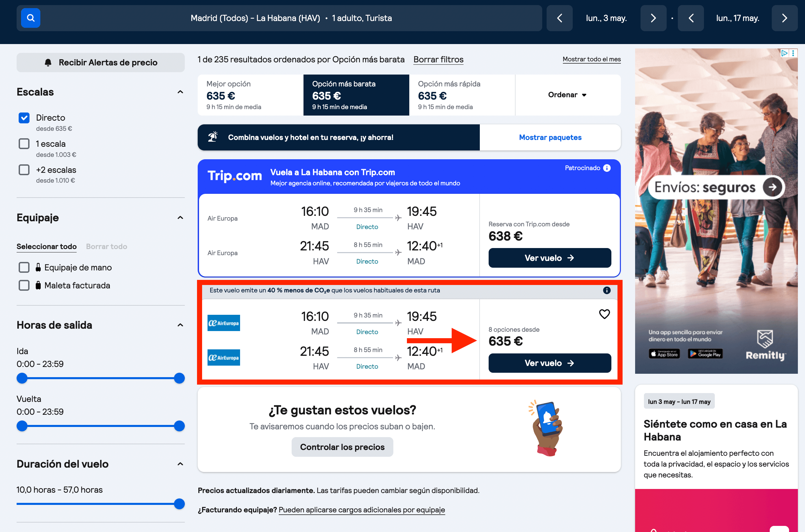Open CO₂ emissions info icon
805x532 pixels.
coord(607,290)
